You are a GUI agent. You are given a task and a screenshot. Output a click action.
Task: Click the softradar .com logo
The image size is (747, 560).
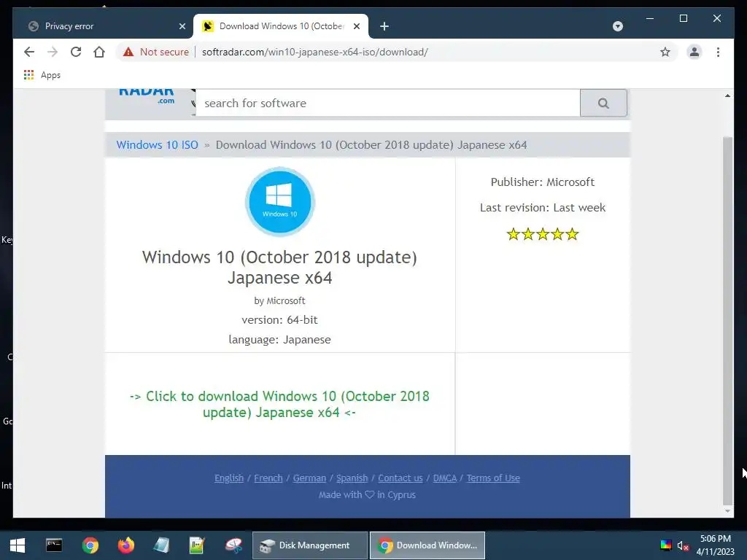(146, 96)
